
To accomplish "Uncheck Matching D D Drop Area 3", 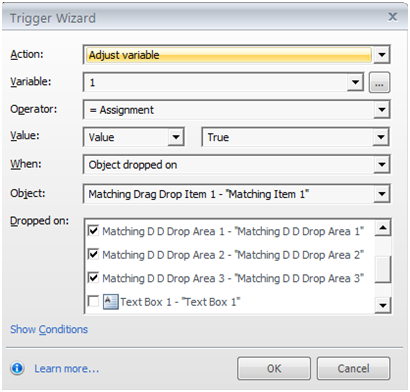I will tap(93, 278).
